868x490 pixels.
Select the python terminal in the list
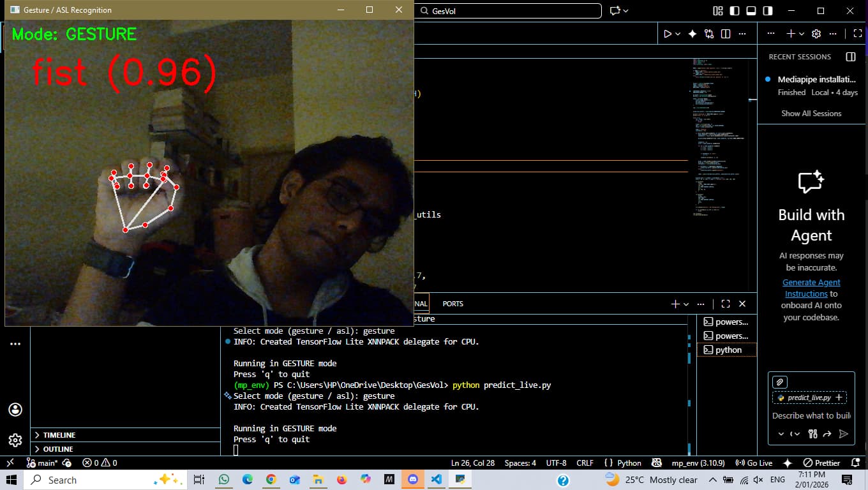click(728, 350)
